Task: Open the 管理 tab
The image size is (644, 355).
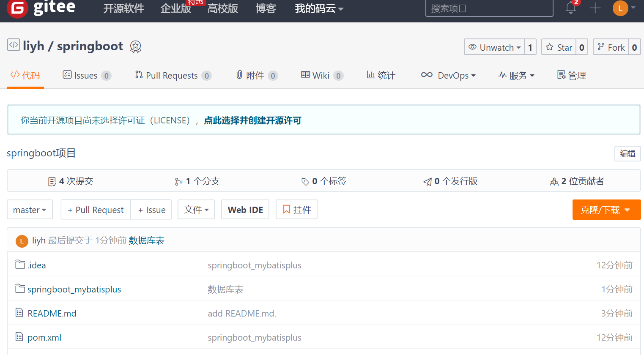Action: (572, 75)
